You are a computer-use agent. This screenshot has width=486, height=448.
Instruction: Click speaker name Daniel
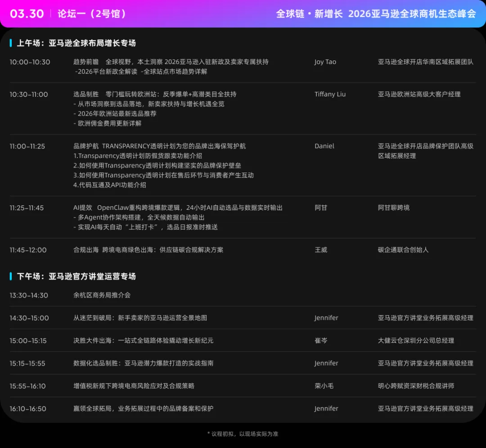click(x=324, y=146)
